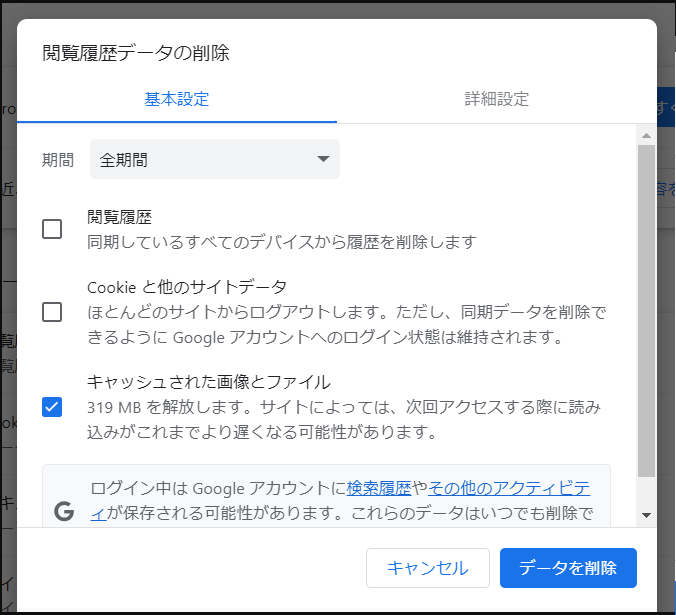This screenshot has height=615, width=676.
Task: Check the Cookie と他のサイトデータ checkbox
Action: pos(52,312)
